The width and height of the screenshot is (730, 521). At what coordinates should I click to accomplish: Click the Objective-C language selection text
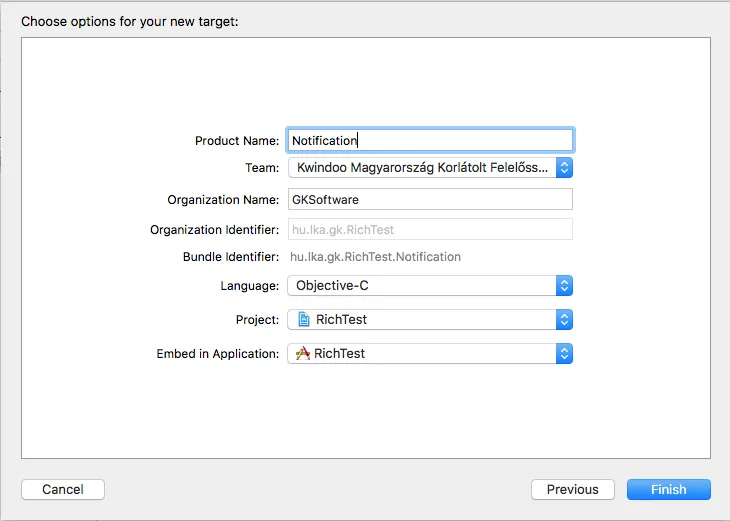[x=333, y=286]
